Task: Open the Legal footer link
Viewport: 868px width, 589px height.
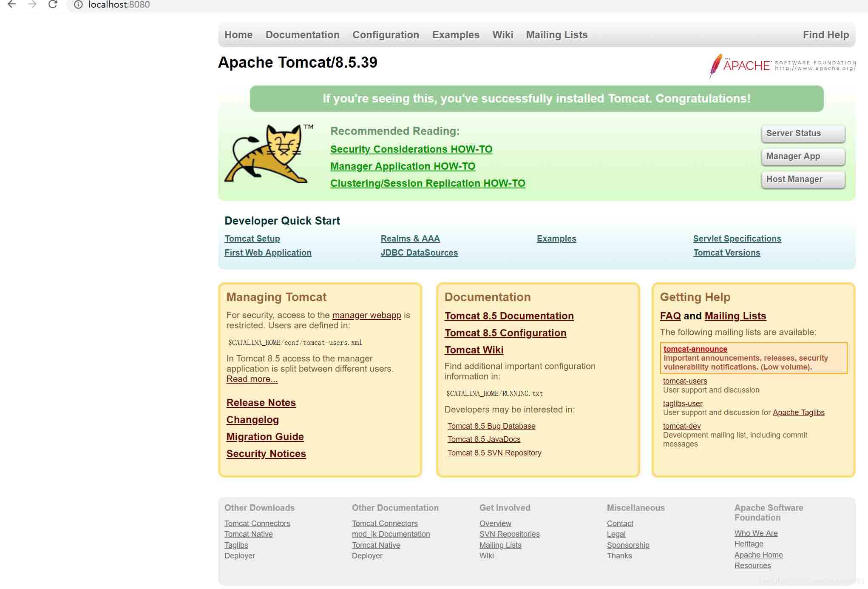Action: [616, 534]
